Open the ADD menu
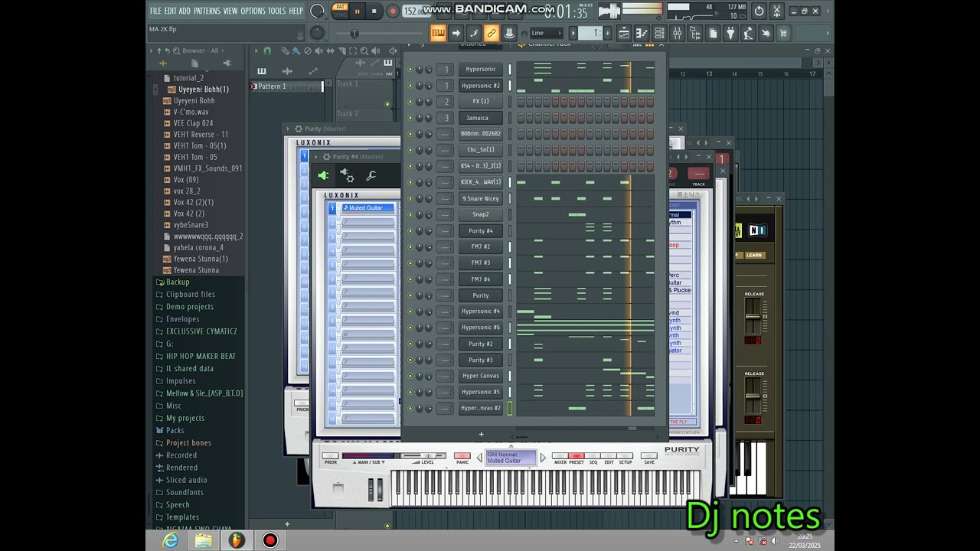The width and height of the screenshot is (980, 551). (x=185, y=11)
